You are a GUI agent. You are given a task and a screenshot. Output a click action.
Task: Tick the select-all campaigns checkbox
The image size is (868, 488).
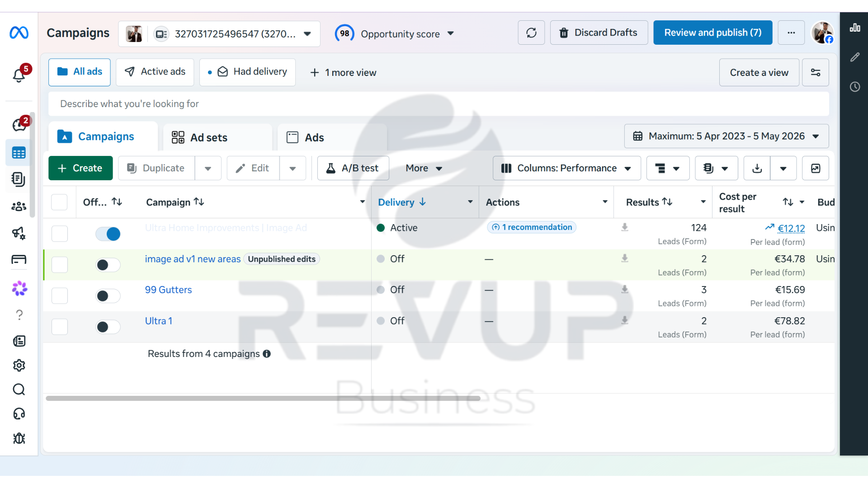tap(59, 202)
